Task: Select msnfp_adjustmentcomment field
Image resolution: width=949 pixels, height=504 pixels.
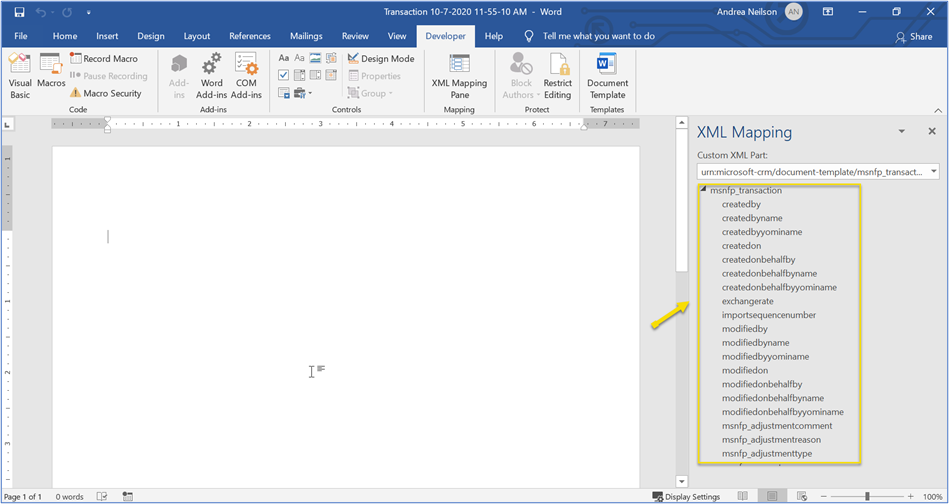Action: coord(777,426)
